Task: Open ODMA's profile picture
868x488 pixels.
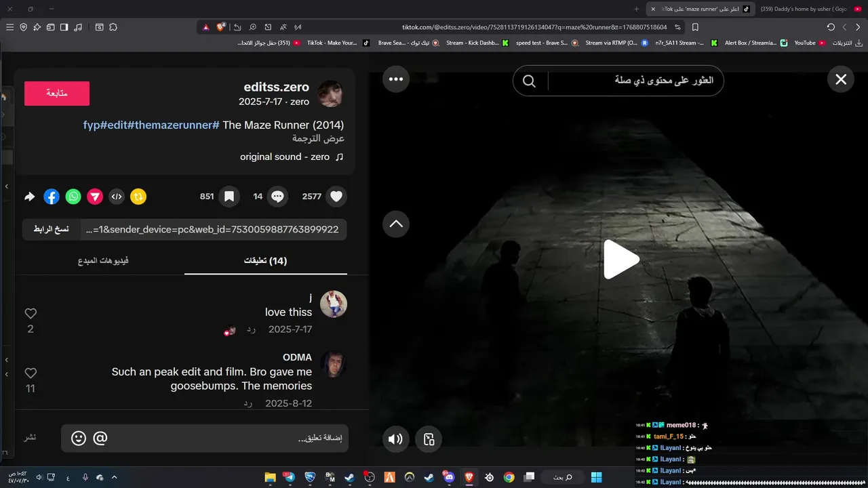Action: pyautogui.click(x=334, y=364)
